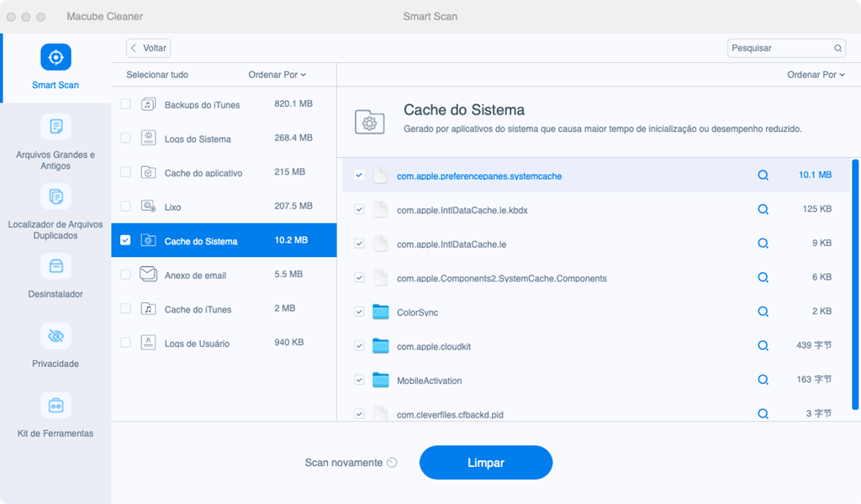Uncheck com.apple.preferencepanes.systemcache checkbox

click(359, 176)
